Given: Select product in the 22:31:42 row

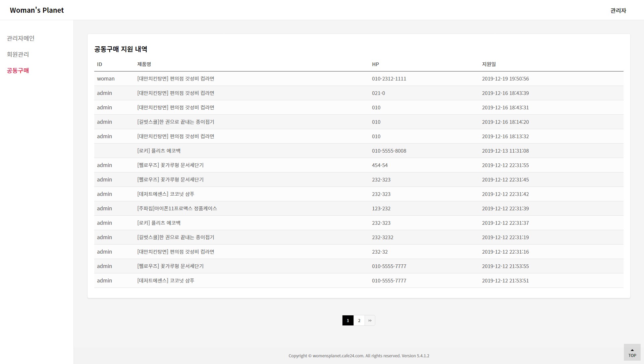Looking at the screenshot, I should [166, 194].
